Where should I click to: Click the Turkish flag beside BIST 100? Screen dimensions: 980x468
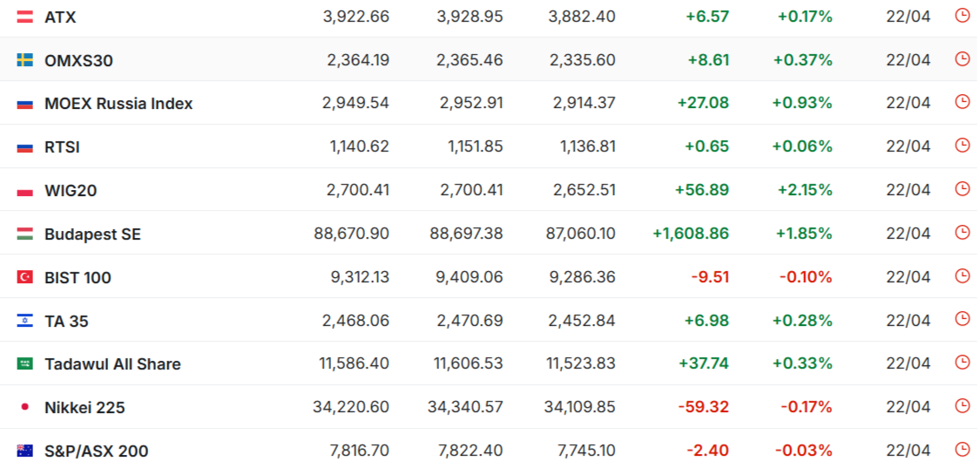(x=24, y=277)
